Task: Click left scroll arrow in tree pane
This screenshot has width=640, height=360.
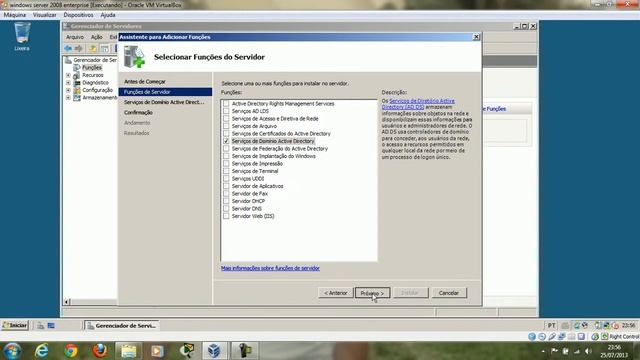Action: point(67,302)
